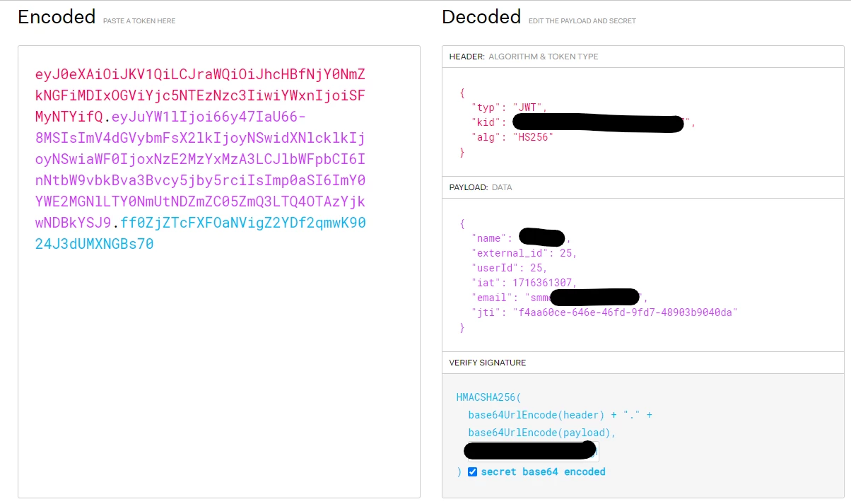Screen dimensions: 851x504
Task: Click the red encoded header segment eyJ0eXAiOiJKV1Qi
Action: point(200,74)
